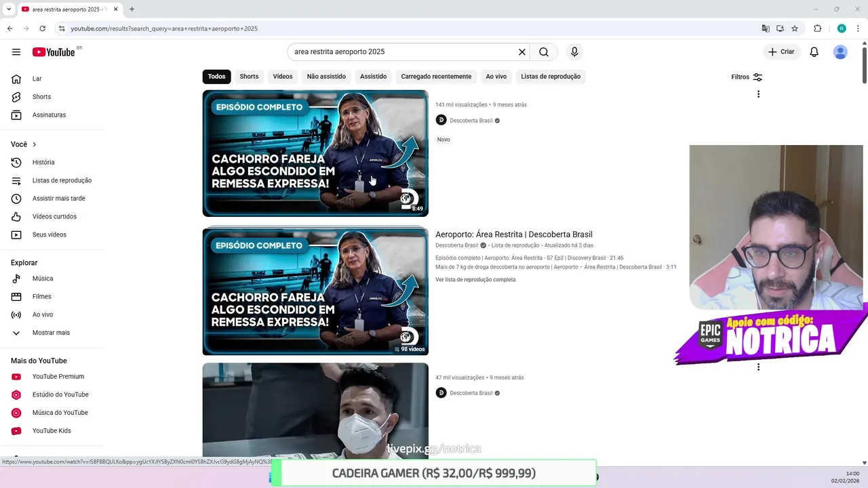Open the account avatar menu
Image resolution: width=868 pixels, height=488 pixels.
(x=840, y=52)
